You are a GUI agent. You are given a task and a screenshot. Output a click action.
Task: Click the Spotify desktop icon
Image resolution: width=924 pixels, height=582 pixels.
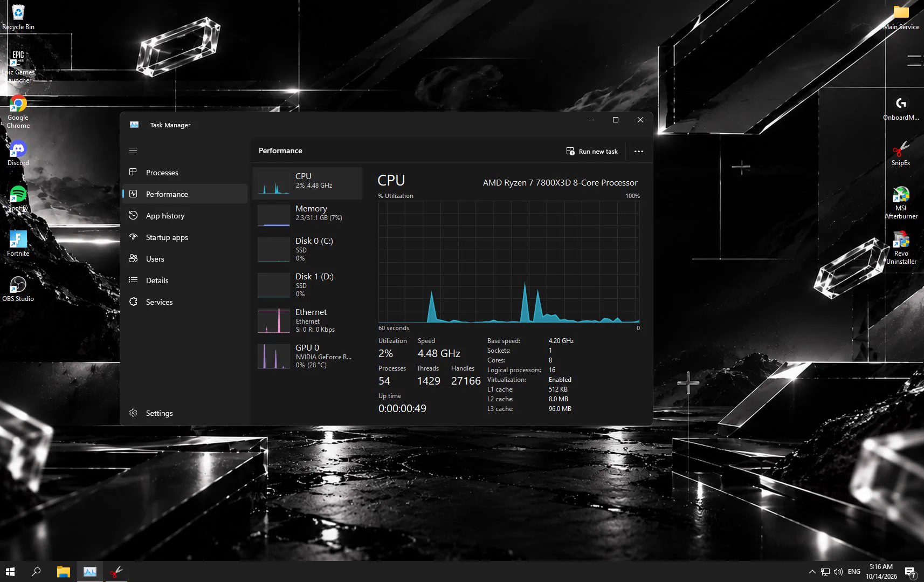pos(18,198)
